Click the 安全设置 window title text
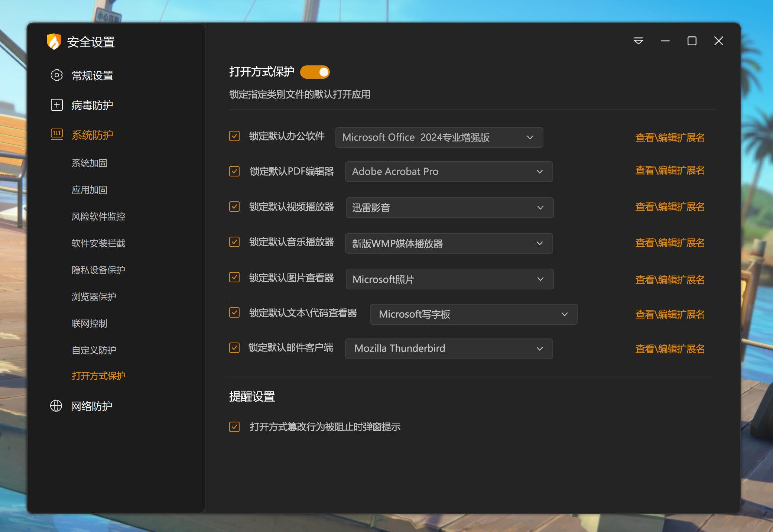This screenshot has height=532, width=773. 91,42
